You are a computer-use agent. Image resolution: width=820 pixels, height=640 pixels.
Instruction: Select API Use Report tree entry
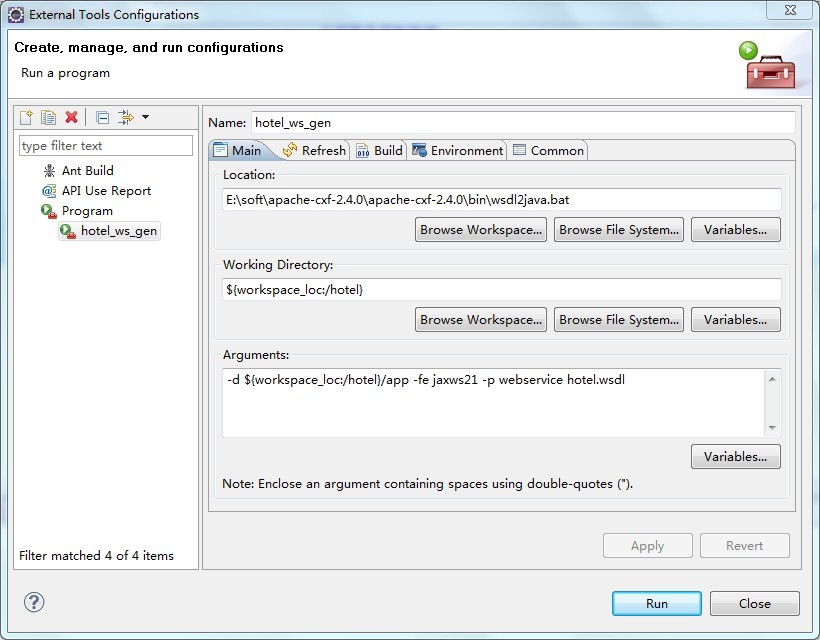pos(106,191)
